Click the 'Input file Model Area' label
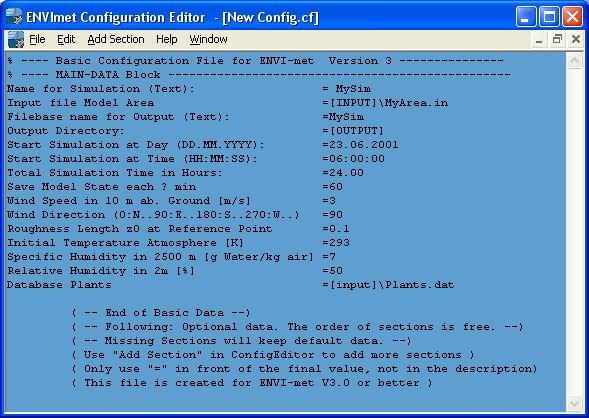Image resolution: width=589 pixels, height=418 pixels. pyautogui.click(x=80, y=103)
